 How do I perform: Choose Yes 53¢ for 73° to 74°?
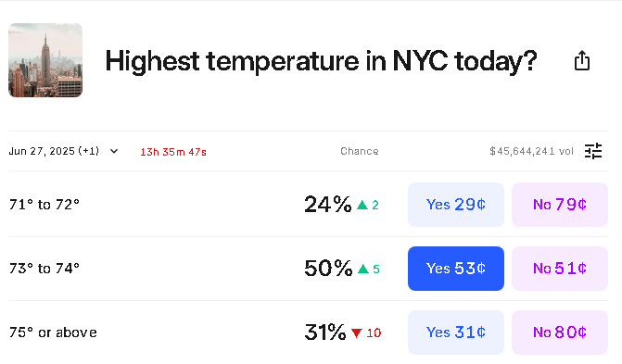pyautogui.click(x=456, y=269)
